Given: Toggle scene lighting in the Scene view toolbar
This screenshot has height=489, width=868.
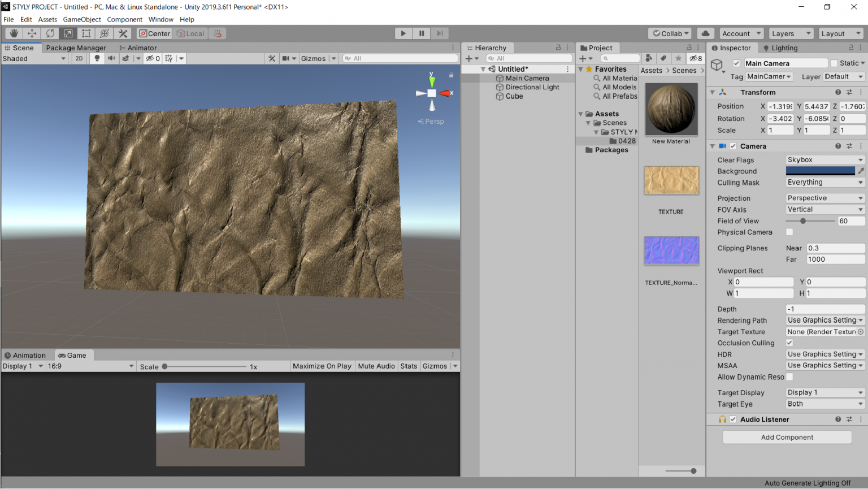Looking at the screenshot, I should tap(97, 58).
